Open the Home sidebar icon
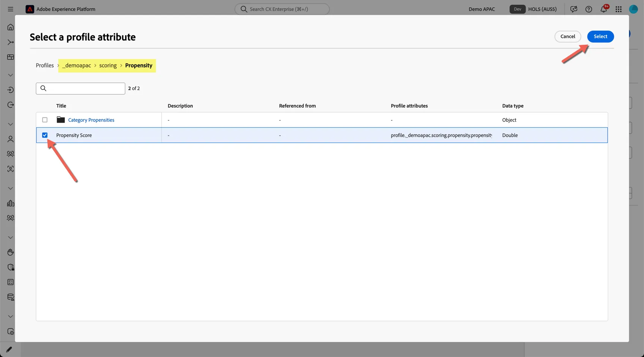 tap(10, 27)
